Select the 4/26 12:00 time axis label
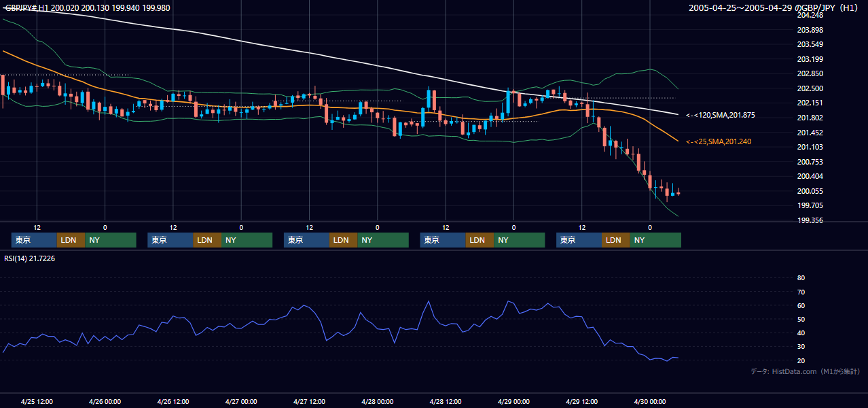The image size is (868, 408). [173, 401]
